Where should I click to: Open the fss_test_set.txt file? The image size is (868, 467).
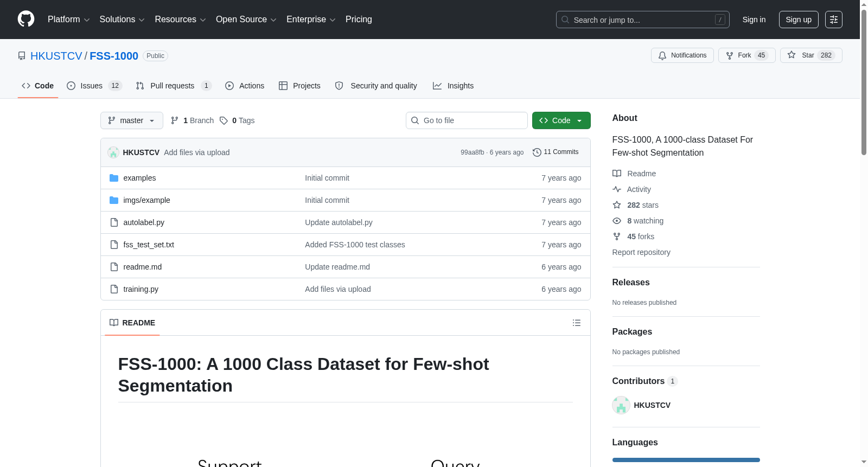click(149, 245)
